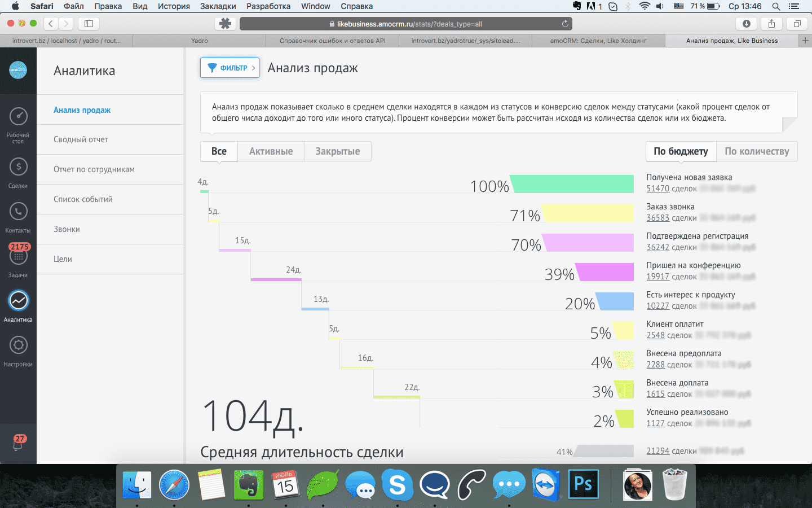Image resolution: width=812 pixels, height=508 pixels.
Task: Open the Рабочий стол dashboard icon
Action: click(x=18, y=117)
